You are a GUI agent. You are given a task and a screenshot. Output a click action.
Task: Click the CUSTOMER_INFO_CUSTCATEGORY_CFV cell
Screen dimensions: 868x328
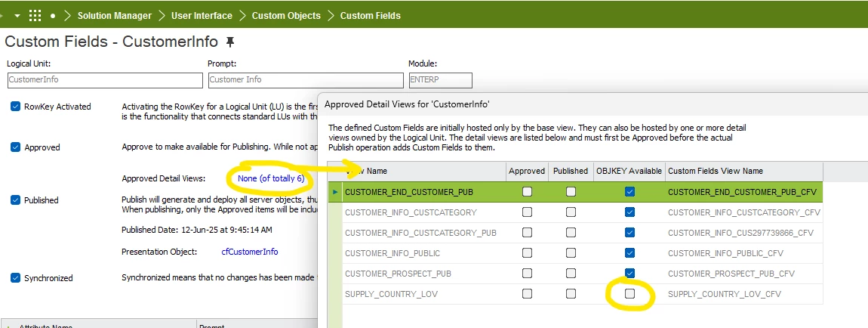click(x=744, y=212)
